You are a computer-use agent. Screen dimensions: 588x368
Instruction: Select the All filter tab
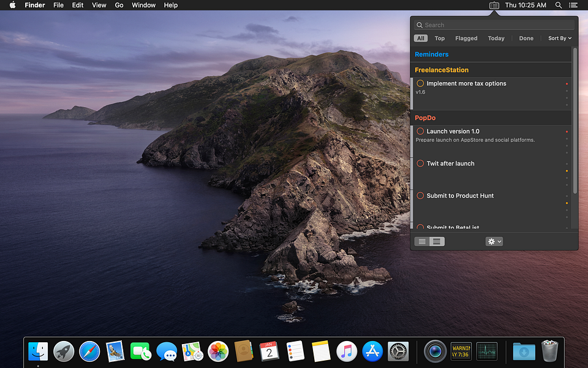(x=421, y=38)
